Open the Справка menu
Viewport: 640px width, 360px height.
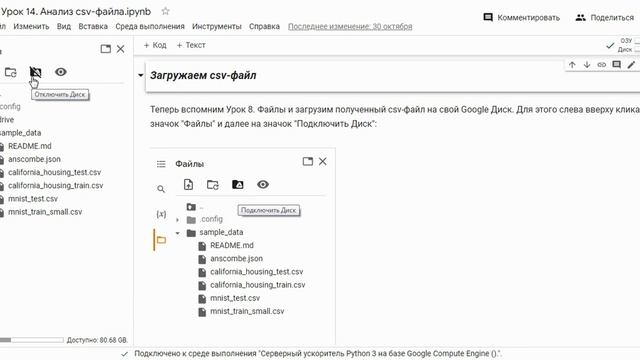264,27
